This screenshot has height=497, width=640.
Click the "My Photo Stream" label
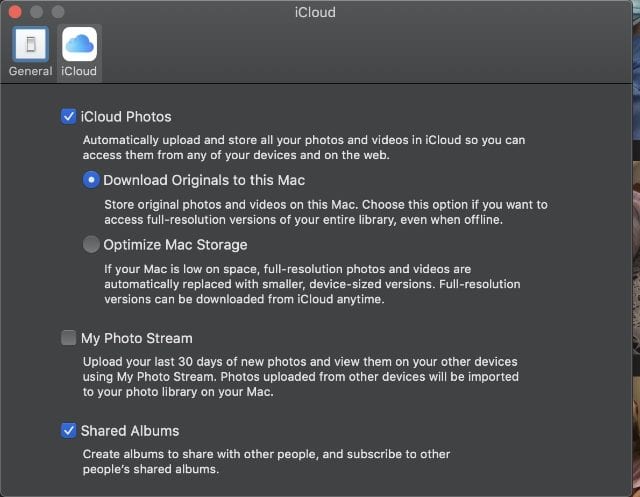(137, 339)
